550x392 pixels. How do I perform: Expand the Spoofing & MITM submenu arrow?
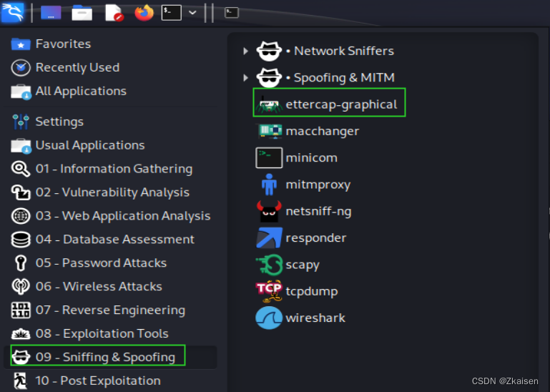(246, 77)
